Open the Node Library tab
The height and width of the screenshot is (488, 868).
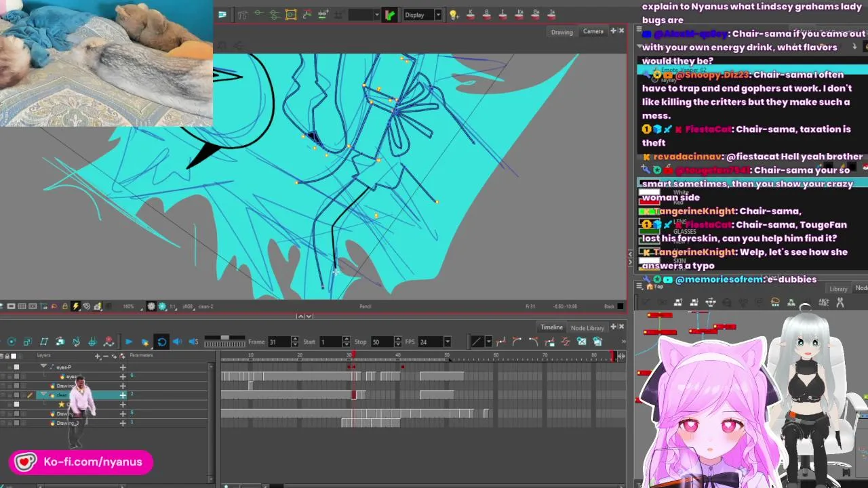pos(587,328)
